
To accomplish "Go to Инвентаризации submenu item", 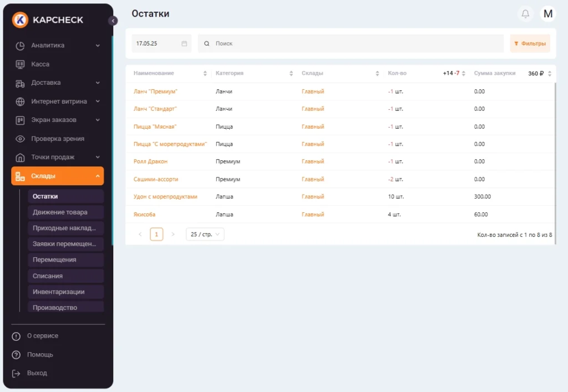I will (x=59, y=292).
